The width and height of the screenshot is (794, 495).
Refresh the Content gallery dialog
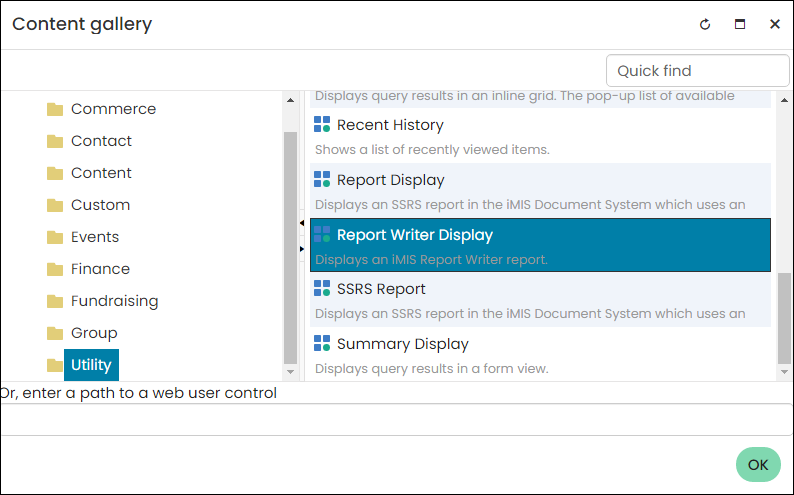pyautogui.click(x=705, y=24)
